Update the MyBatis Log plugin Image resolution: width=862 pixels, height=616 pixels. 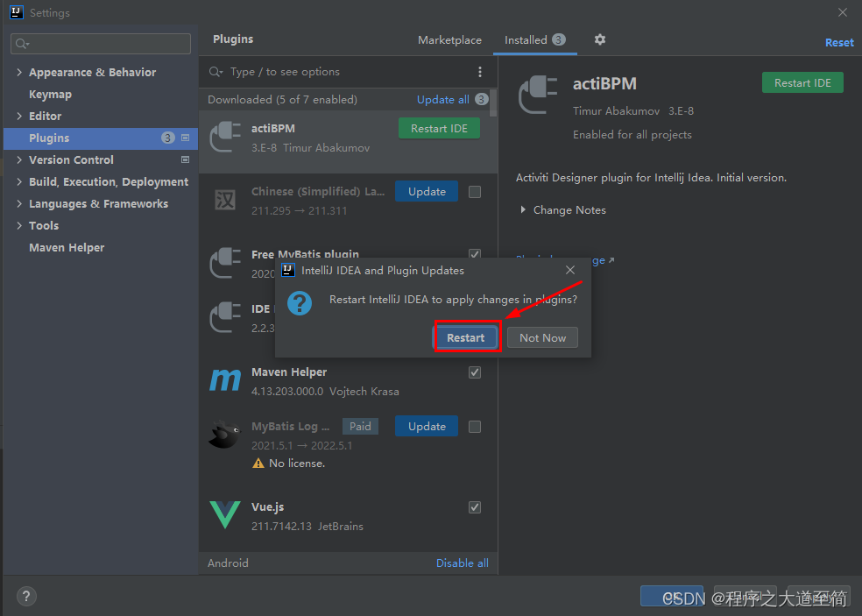tap(427, 426)
